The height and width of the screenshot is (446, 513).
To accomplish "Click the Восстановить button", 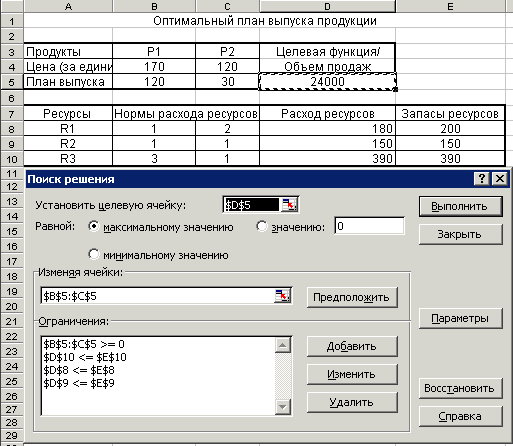I will pos(460,388).
